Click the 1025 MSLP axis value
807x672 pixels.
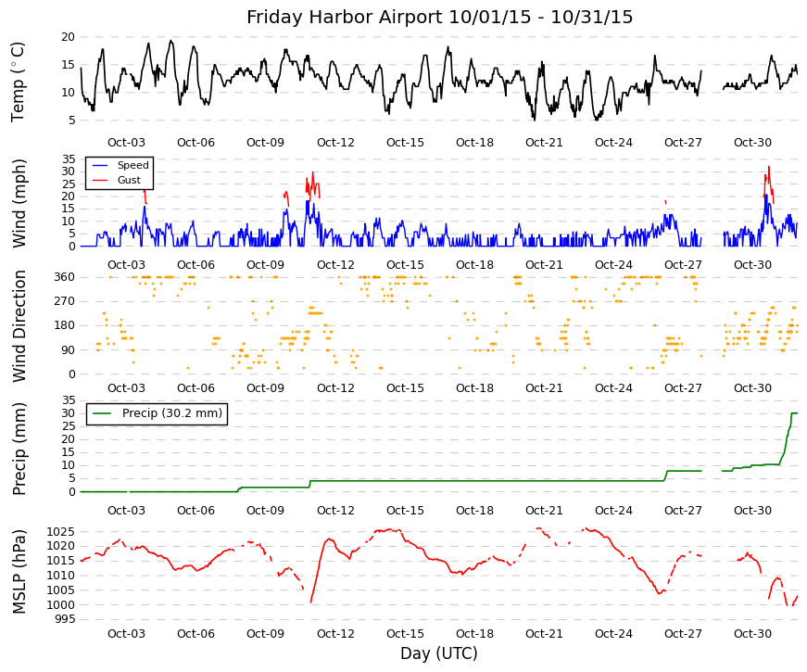tap(61, 532)
